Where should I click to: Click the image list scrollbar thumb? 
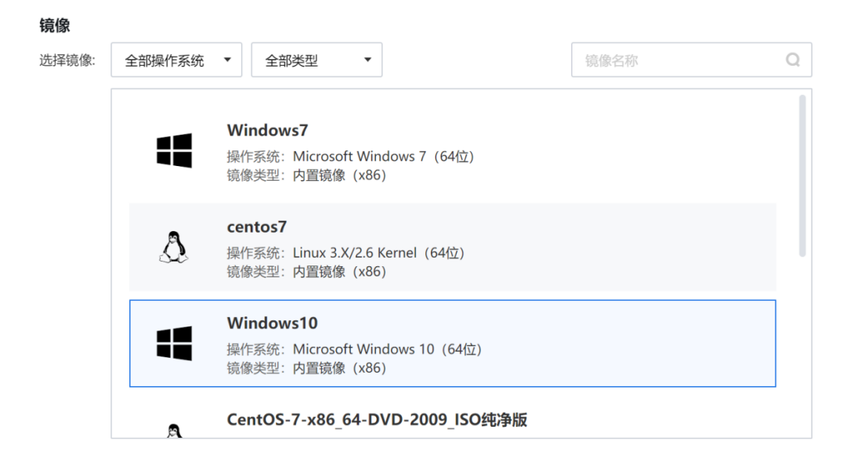tap(802, 176)
